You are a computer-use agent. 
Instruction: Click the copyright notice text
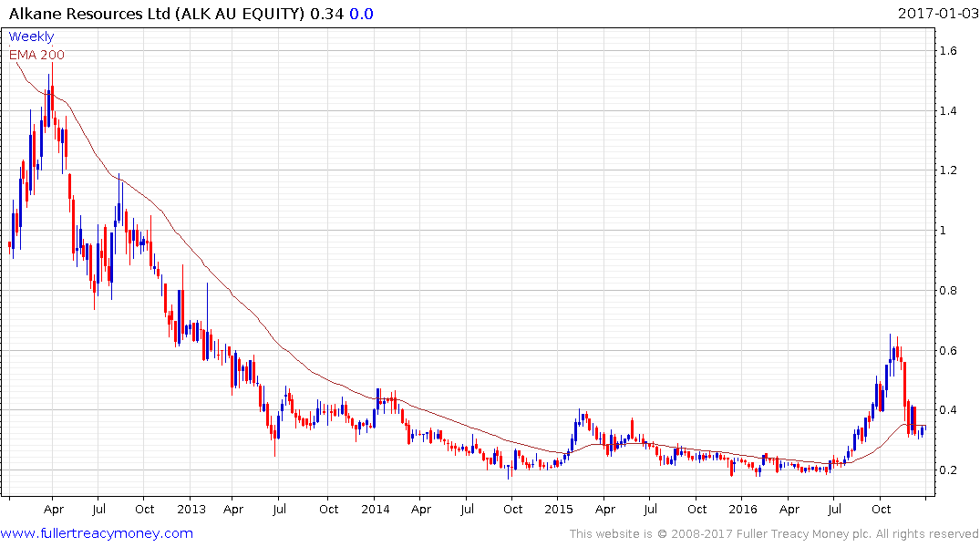[774, 534]
